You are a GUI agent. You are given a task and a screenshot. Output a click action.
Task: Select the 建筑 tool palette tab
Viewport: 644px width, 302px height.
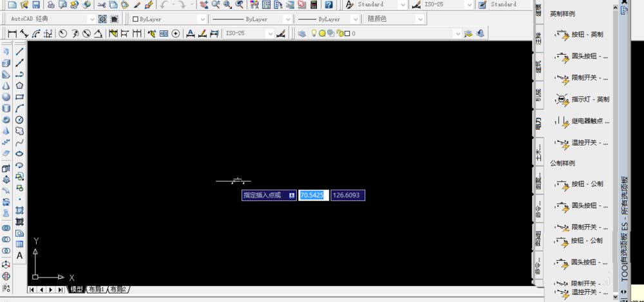[538, 66]
